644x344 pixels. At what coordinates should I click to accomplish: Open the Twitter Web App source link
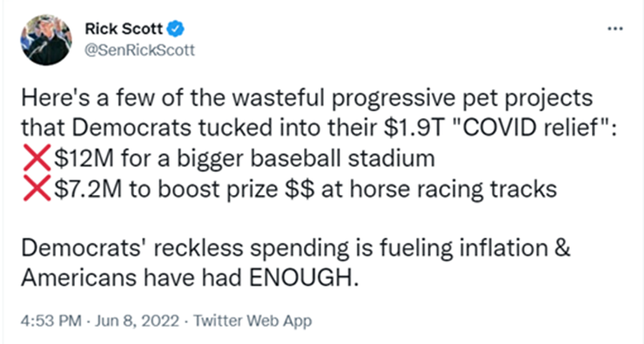pyautogui.click(x=253, y=320)
